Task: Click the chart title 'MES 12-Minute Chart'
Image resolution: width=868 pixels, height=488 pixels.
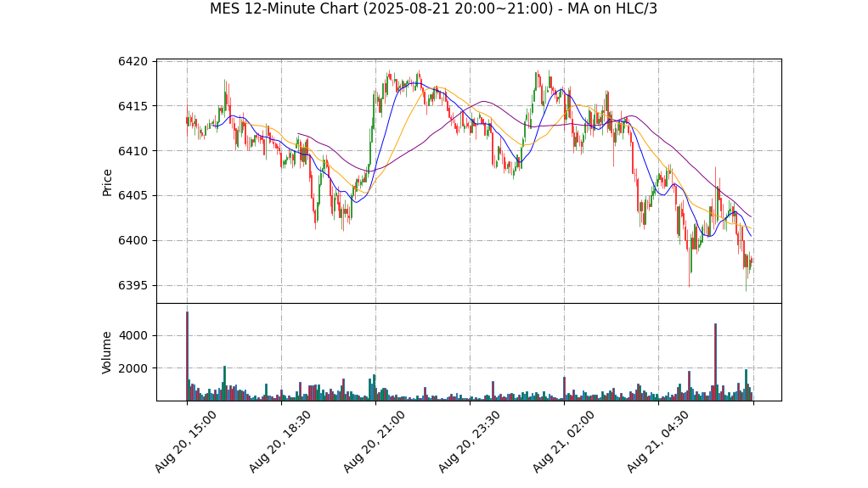Action: click(x=433, y=8)
